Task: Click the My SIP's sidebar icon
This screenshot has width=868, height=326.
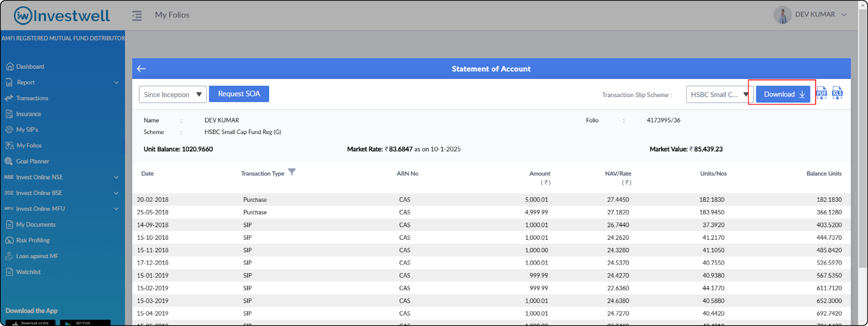Action: (9, 130)
